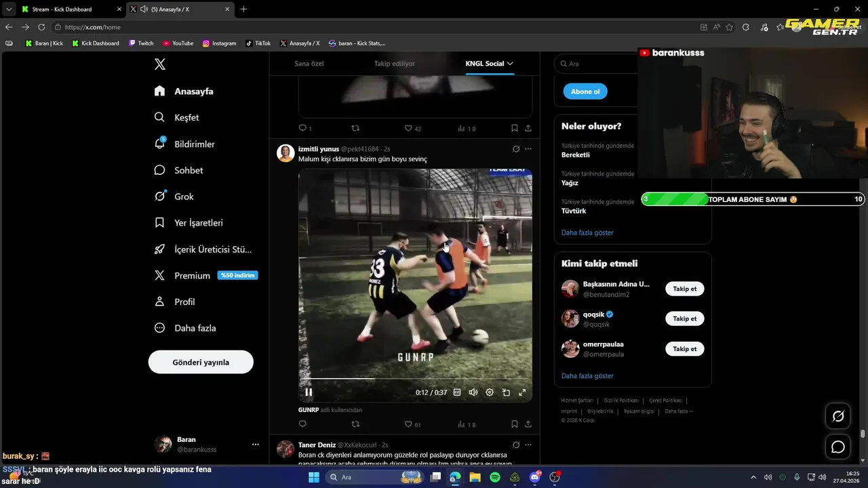This screenshot has height=488, width=868.
Task: Open video settings gear
Action: point(490,392)
